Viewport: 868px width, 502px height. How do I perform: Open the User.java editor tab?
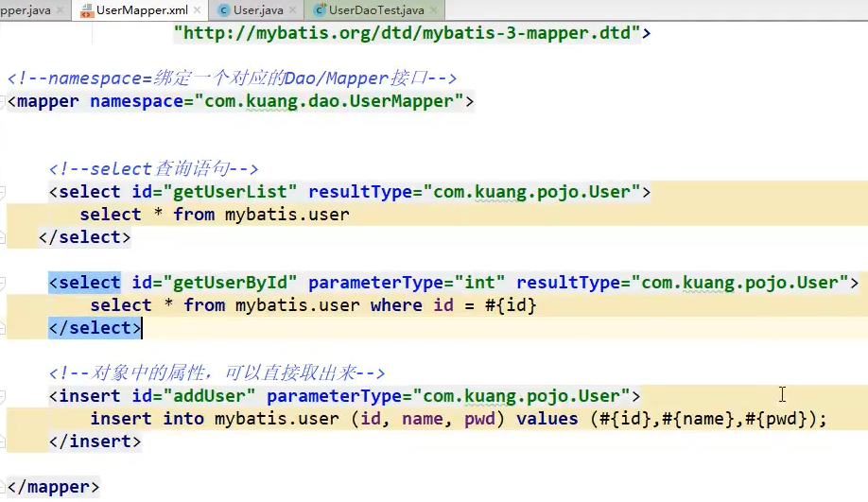tap(258, 10)
